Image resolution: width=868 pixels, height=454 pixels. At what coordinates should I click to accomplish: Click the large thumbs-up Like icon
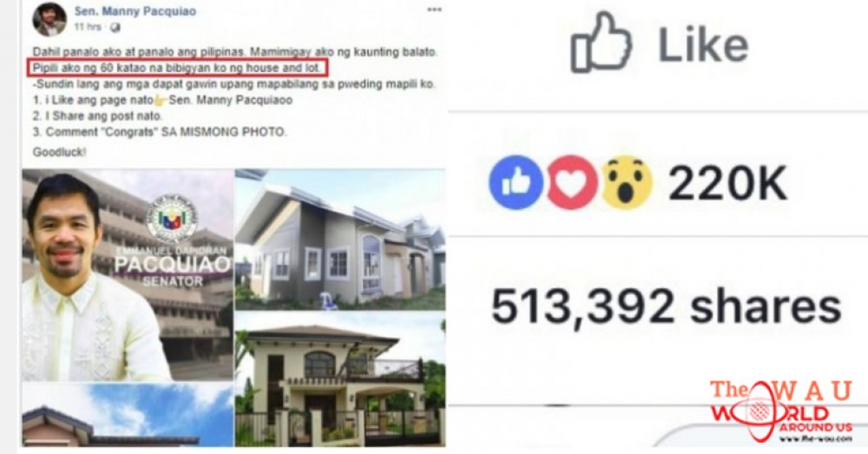click(602, 42)
